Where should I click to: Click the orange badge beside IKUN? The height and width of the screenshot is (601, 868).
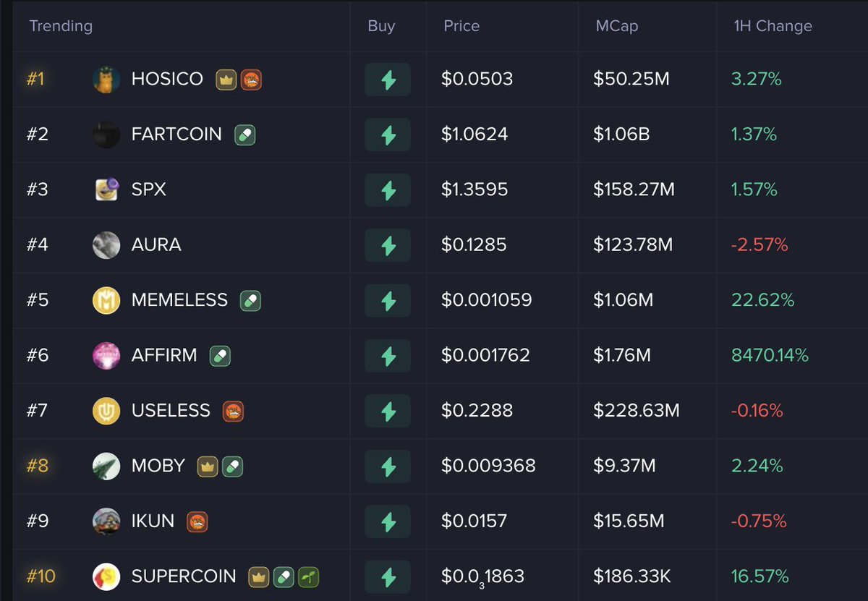point(197,521)
